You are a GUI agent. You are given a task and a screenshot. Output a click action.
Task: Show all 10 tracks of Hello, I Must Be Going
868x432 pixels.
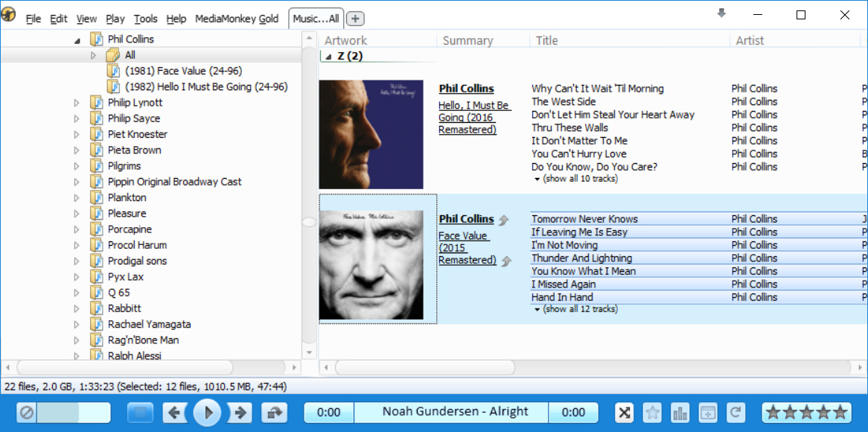(x=575, y=179)
